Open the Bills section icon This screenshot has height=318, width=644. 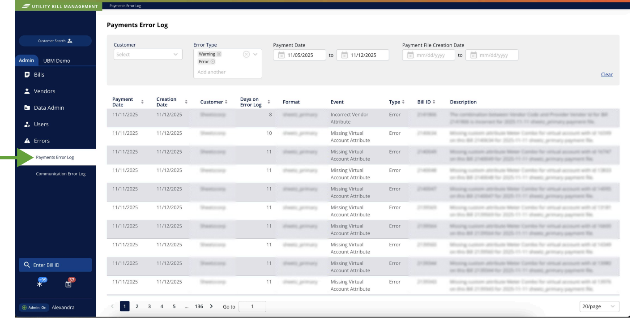(26, 75)
